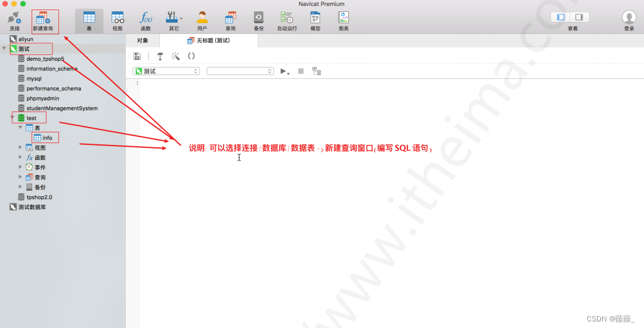Click the Connection (连接) toolbar icon

(x=14, y=21)
